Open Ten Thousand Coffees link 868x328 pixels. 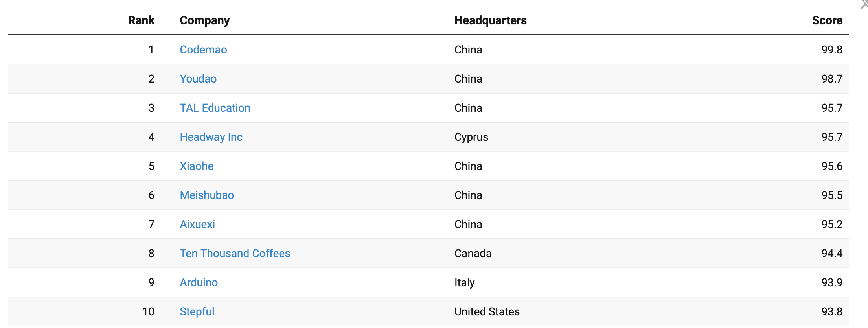(235, 253)
